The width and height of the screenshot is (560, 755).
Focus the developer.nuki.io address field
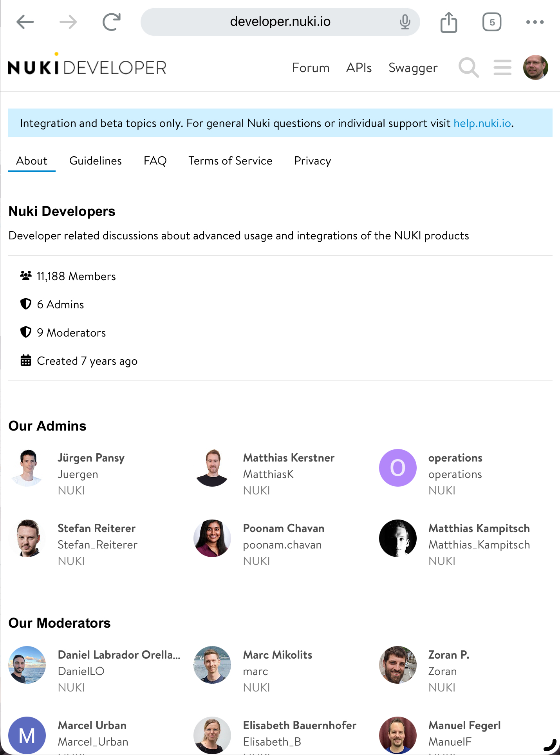tap(280, 22)
